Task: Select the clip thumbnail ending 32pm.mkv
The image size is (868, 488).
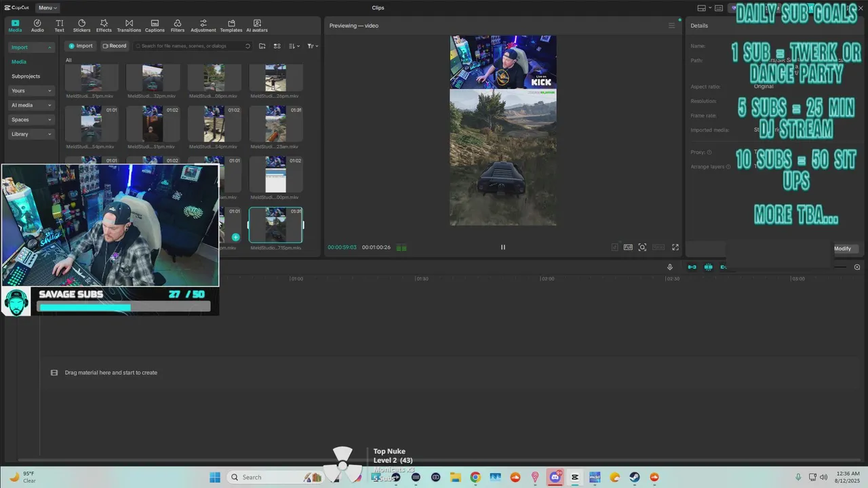Action: tap(153, 78)
